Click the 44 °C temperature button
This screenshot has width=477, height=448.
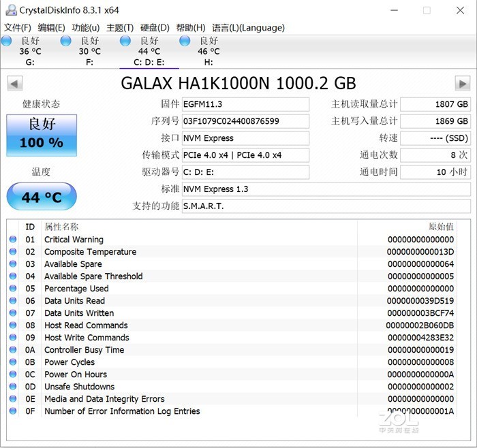(x=42, y=197)
